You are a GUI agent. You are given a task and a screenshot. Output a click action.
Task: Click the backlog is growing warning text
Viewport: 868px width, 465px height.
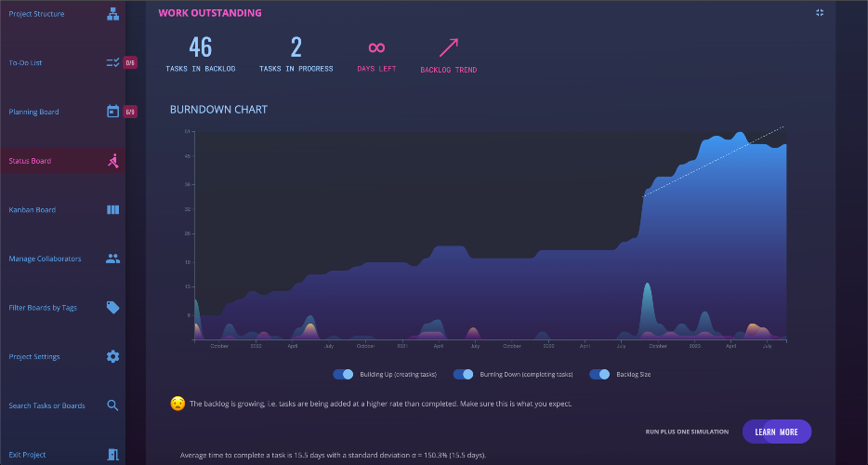coord(380,404)
